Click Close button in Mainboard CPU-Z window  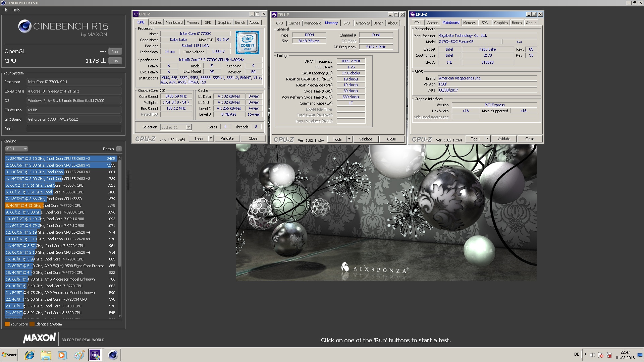point(530,139)
